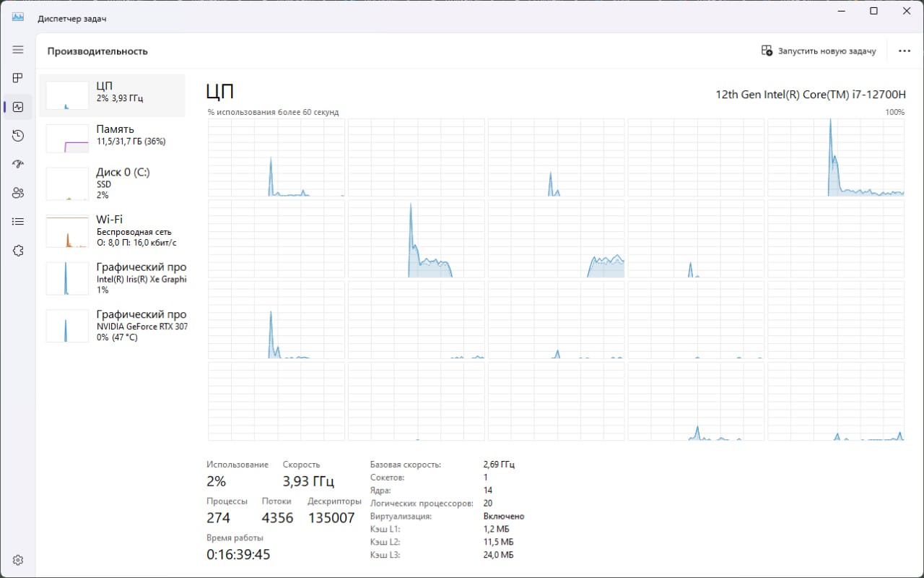The image size is (924, 578).
Task: Select the Память performance entry
Action: pyautogui.click(x=112, y=138)
